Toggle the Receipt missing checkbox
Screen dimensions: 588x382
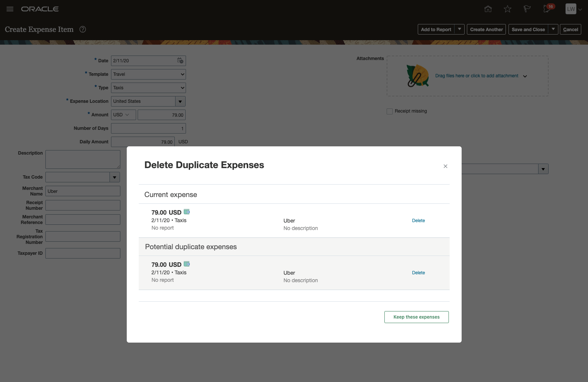[390, 111]
